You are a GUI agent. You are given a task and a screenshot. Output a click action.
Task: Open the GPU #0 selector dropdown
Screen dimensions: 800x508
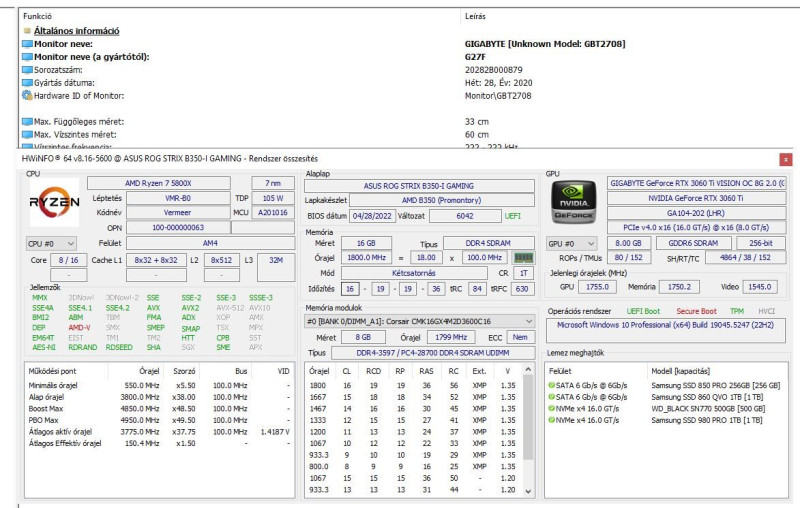coord(571,244)
